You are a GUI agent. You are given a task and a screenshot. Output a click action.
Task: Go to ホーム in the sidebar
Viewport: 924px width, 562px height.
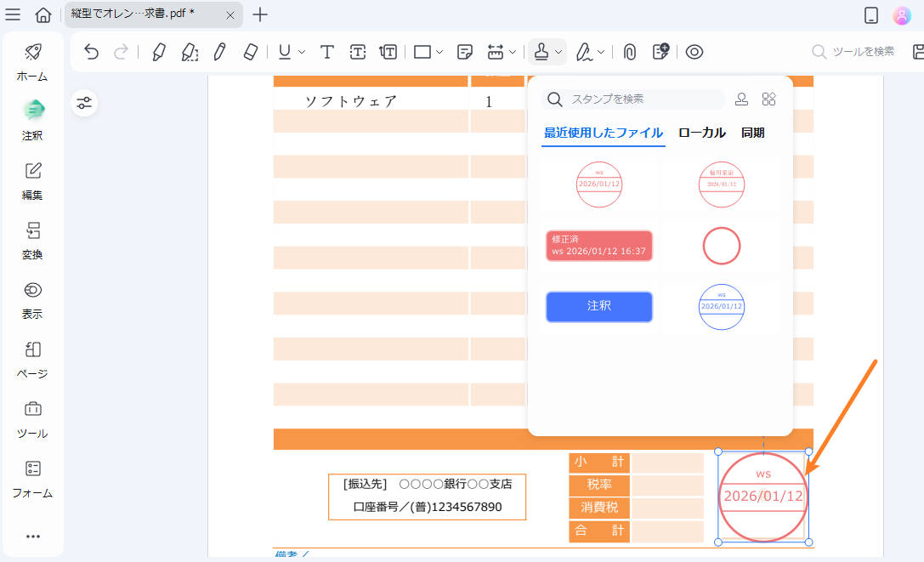pos(31,64)
